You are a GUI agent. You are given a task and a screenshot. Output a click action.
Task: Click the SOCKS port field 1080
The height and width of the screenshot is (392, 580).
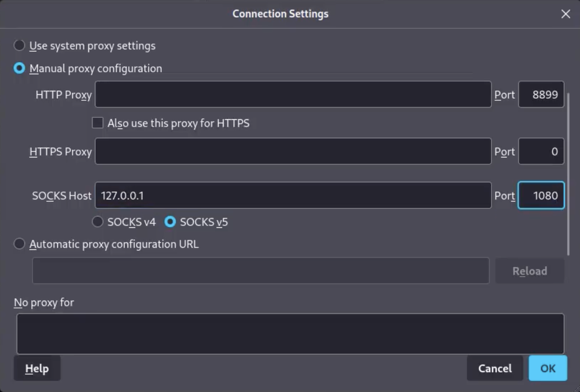click(541, 195)
